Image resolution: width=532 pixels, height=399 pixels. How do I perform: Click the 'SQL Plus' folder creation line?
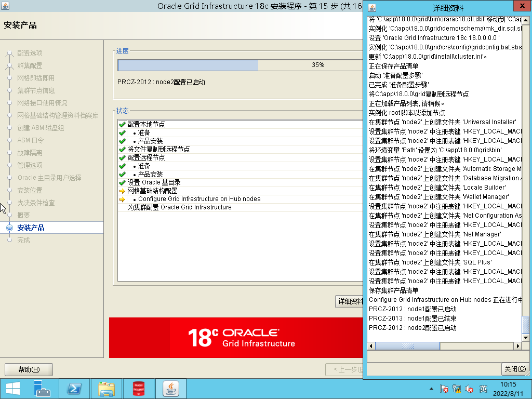tap(430, 262)
